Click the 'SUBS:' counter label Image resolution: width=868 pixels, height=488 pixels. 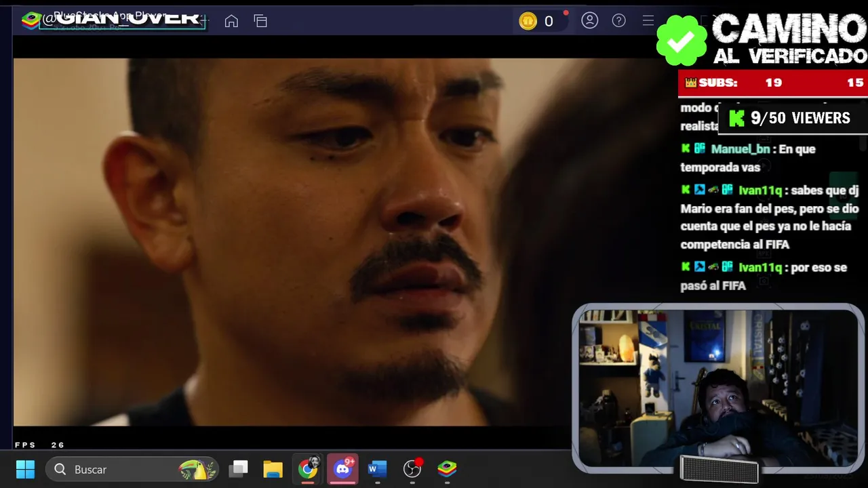pos(718,83)
